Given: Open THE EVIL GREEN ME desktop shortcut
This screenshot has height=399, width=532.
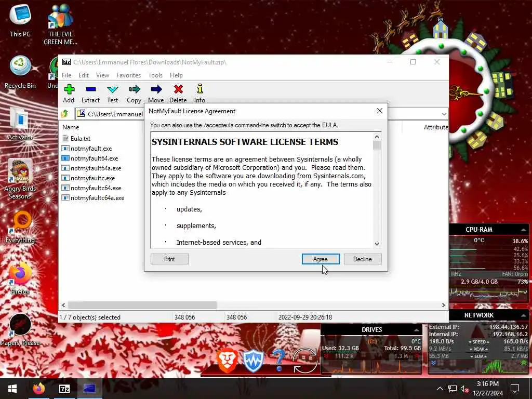Looking at the screenshot, I should [60, 25].
